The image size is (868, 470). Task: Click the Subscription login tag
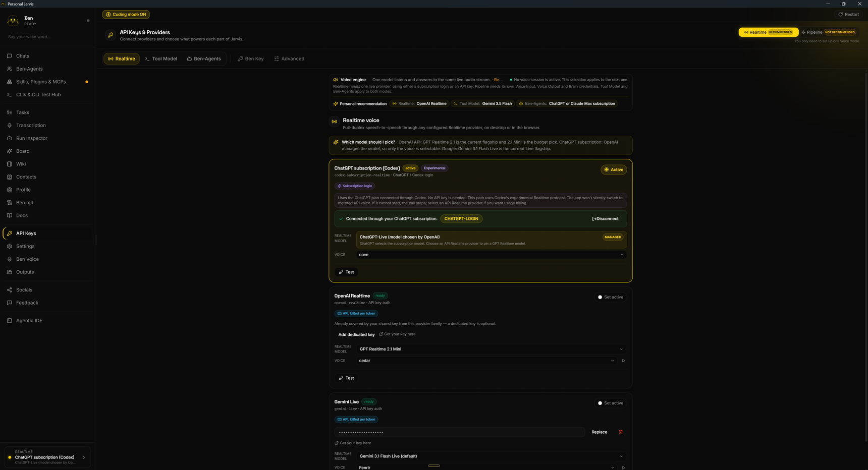pos(355,186)
